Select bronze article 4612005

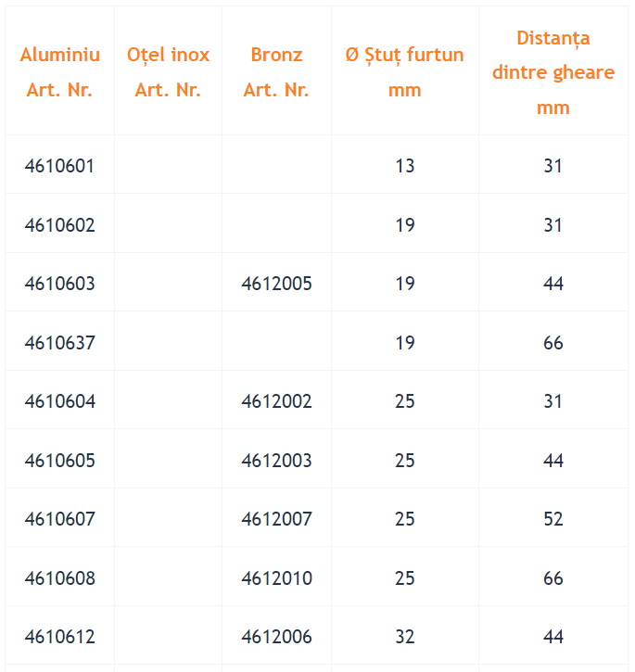click(x=276, y=284)
